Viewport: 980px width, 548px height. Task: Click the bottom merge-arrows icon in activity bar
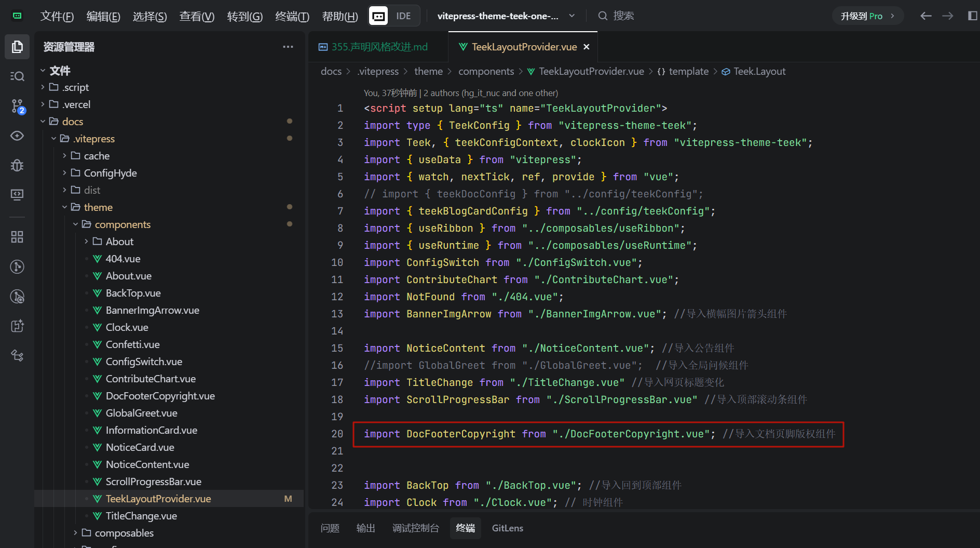tap(17, 356)
